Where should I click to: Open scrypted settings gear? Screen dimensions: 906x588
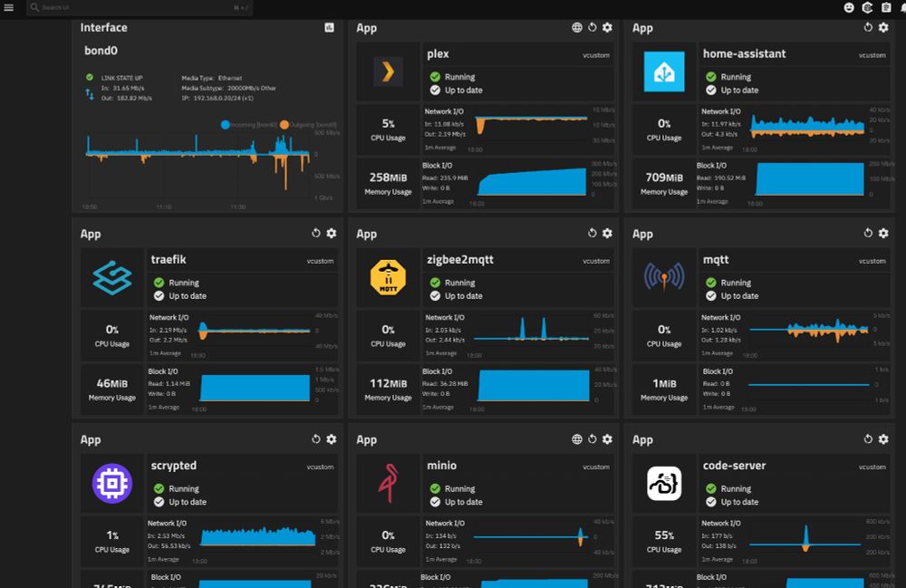pos(331,439)
